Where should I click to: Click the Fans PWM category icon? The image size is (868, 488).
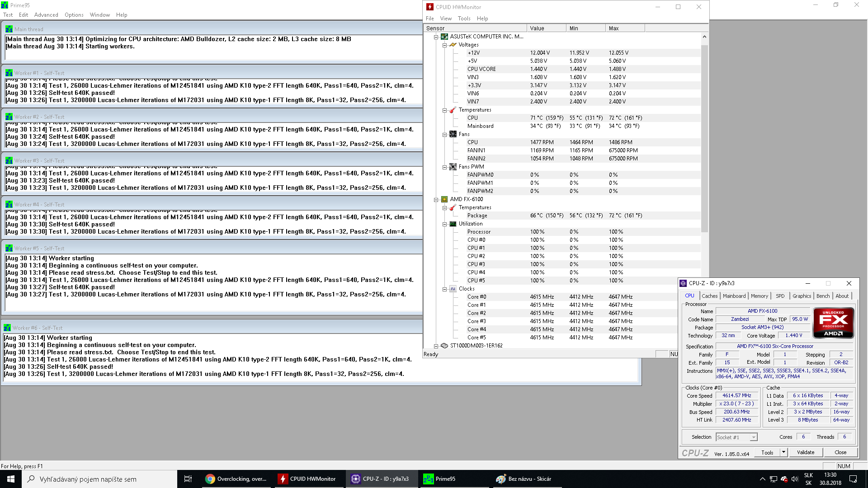pos(453,167)
